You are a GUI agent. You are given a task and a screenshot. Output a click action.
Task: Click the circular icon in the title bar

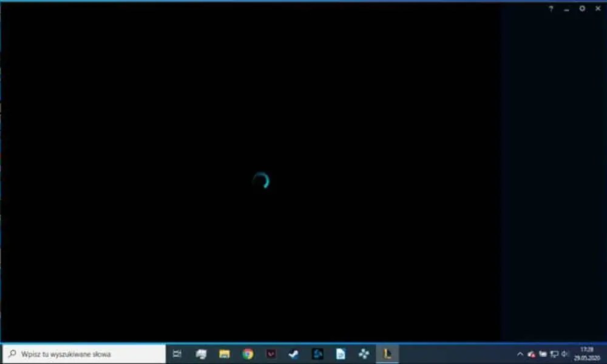point(582,8)
